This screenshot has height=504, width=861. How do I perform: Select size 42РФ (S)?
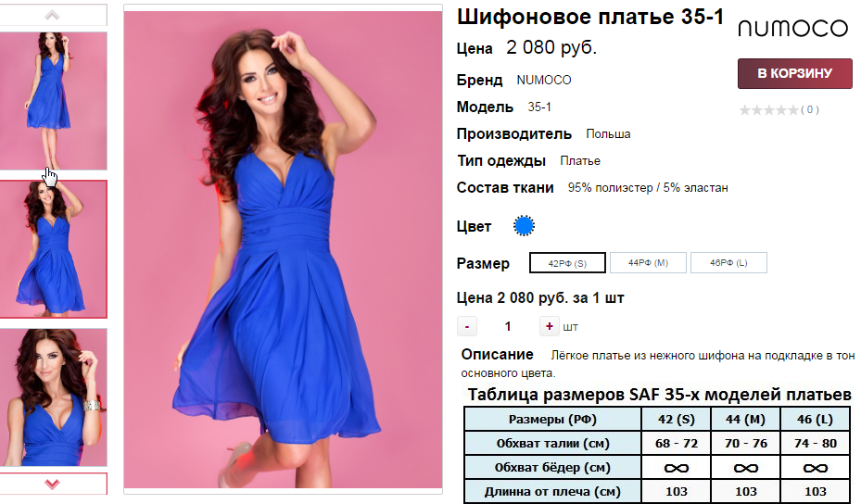pyautogui.click(x=567, y=263)
